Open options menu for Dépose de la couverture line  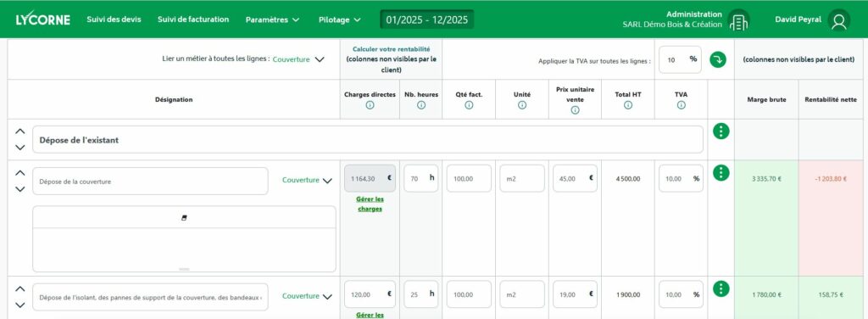(x=721, y=173)
